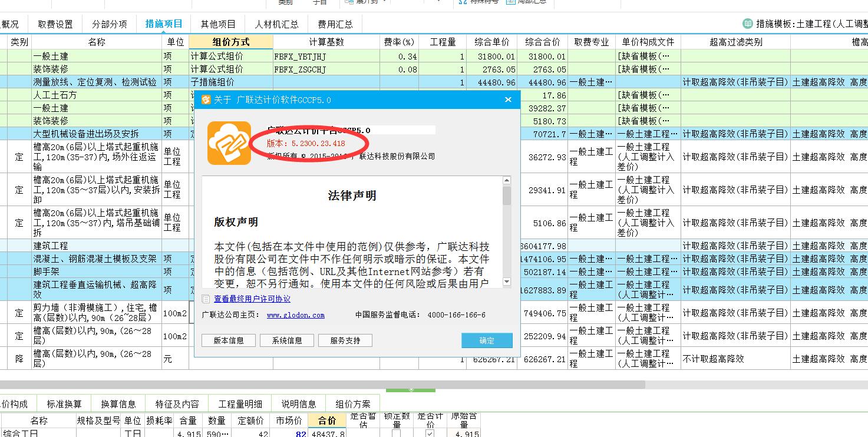Open the 人材机汇总 tab
Image resolution: width=868 pixels, height=437 pixels.
(276, 24)
